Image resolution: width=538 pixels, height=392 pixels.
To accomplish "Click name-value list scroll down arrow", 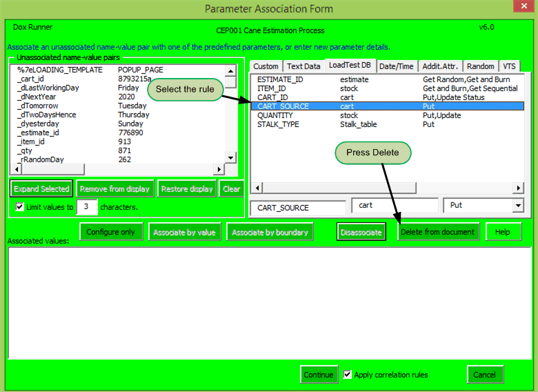I will pos(230,158).
